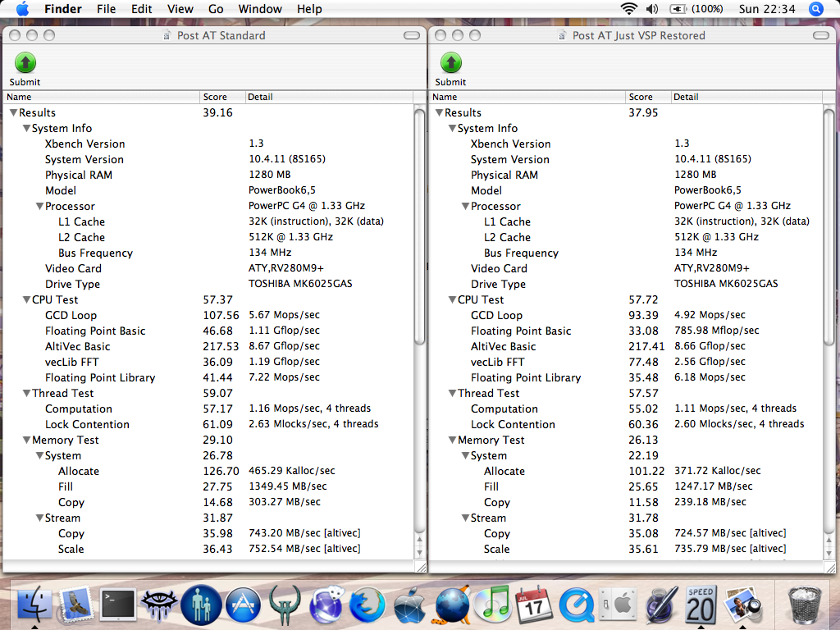Select Lock Contention row in Post AT Standard
840x630 pixels.
208,424
